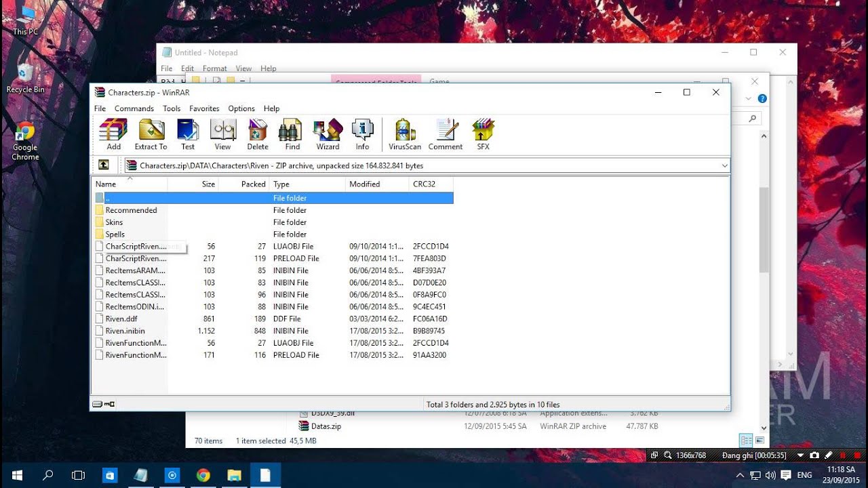Click the Extract To toolbar icon
This screenshot has width=868, height=488.
(151, 134)
